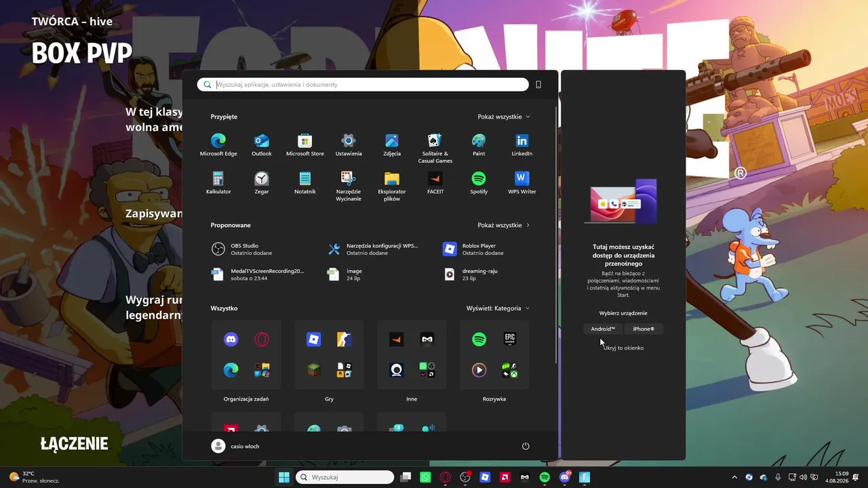Expand Rozrywka folder's small app group
The image size is (868, 488).
pos(509,370)
